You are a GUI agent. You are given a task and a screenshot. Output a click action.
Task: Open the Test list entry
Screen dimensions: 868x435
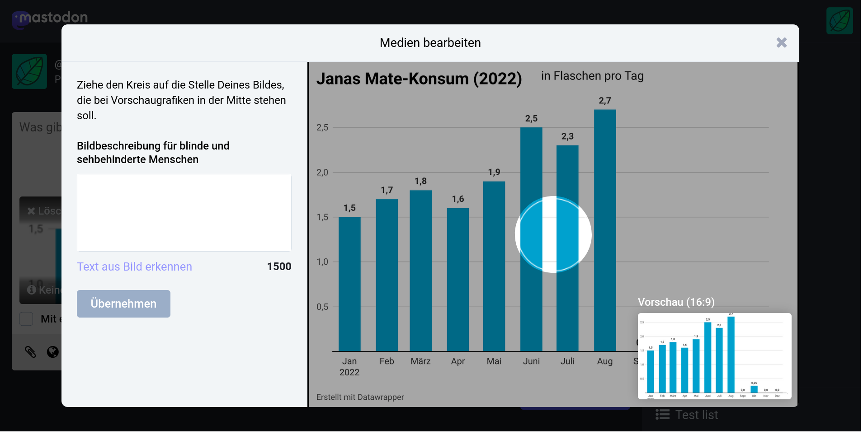pos(696,415)
